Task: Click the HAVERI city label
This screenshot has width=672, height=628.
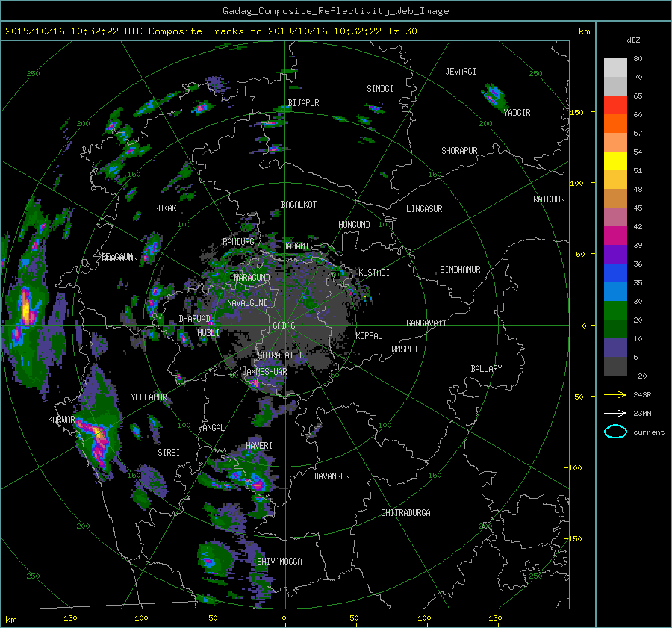Action: pyautogui.click(x=259, y=446)
